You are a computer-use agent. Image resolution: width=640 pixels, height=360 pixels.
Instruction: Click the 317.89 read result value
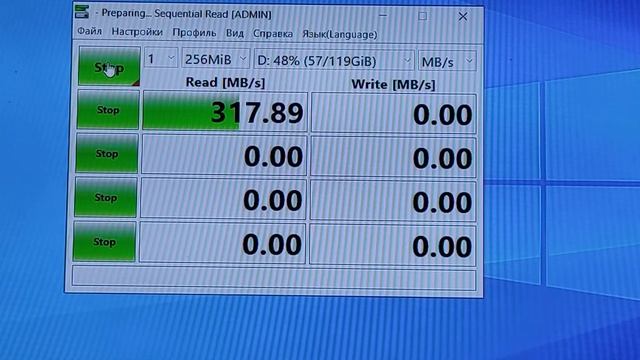click(x=225, y=112)
